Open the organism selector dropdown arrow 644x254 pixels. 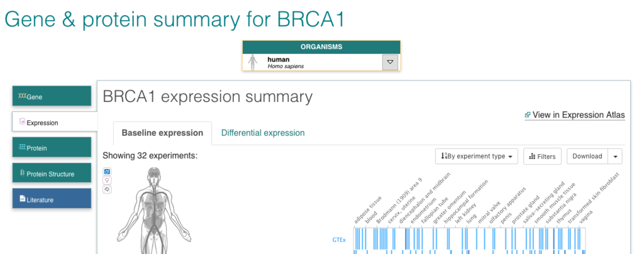(390, 62)
